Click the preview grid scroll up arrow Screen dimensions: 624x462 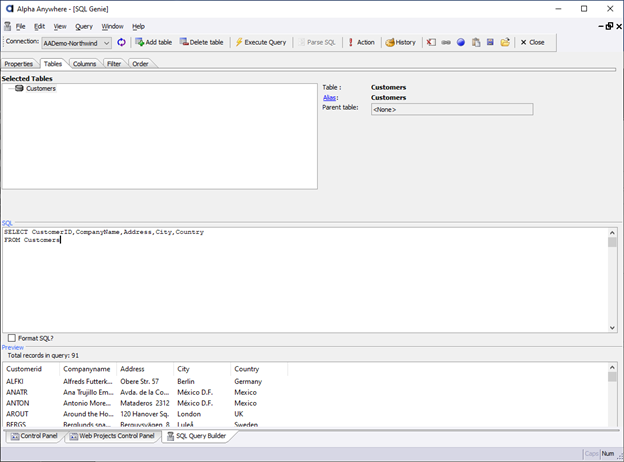[x=612, y=367]
